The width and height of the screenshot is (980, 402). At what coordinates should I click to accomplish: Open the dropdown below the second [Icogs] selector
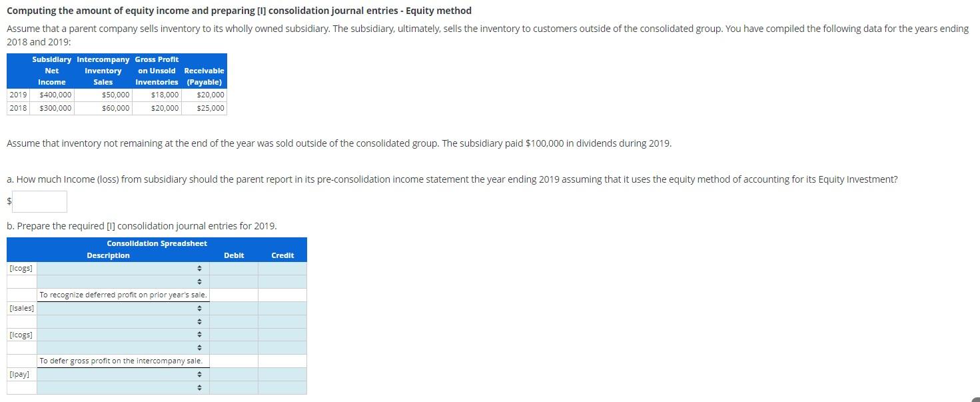click(199, 347)
